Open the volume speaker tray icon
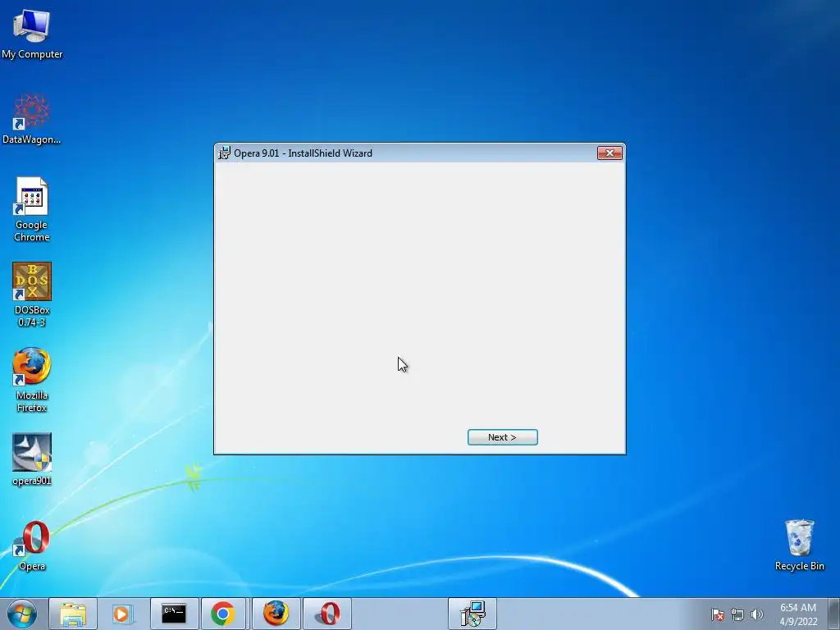The height and width of the screenshot is (630, 840). (x=756, y=614)
